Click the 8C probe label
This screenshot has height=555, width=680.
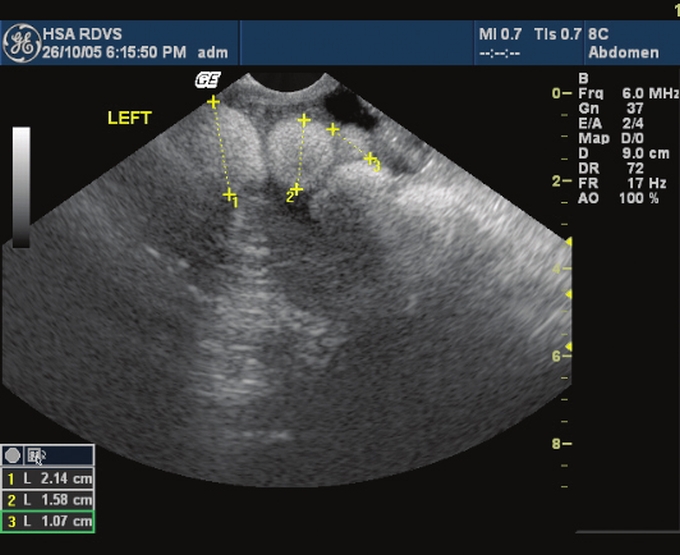598,34
